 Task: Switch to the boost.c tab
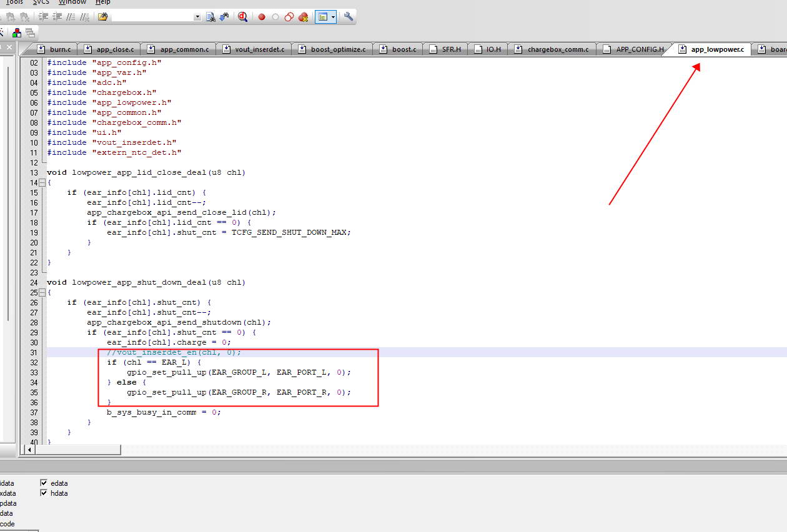point(397,49)
